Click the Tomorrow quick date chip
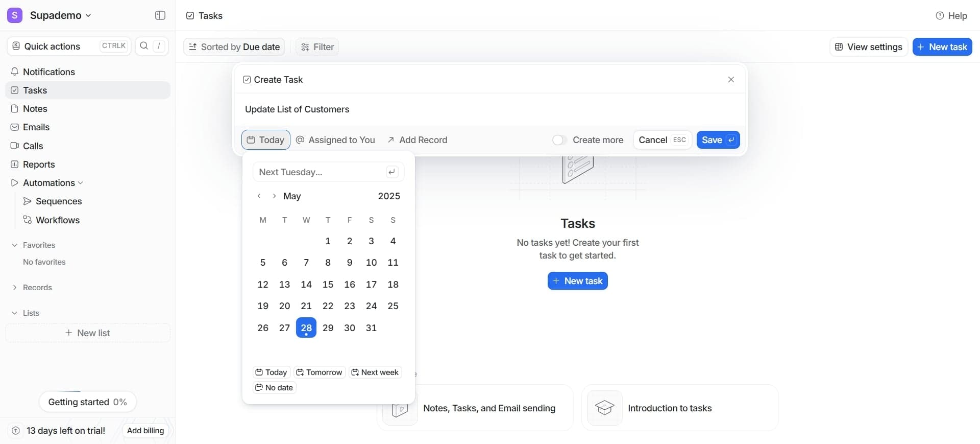Screen dimensions: 980x444 320,372
